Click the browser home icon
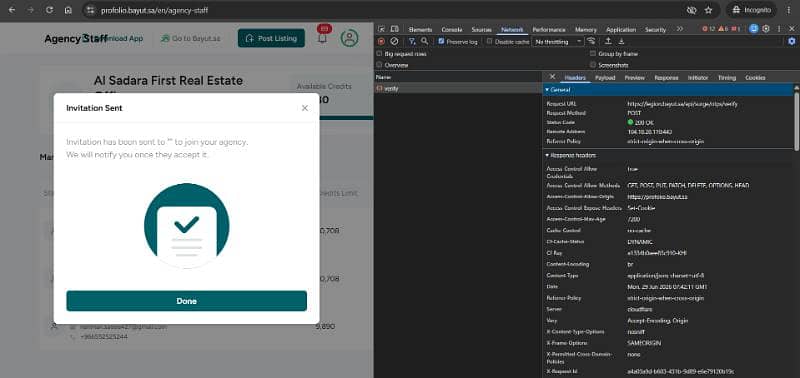 click(68, 10)
